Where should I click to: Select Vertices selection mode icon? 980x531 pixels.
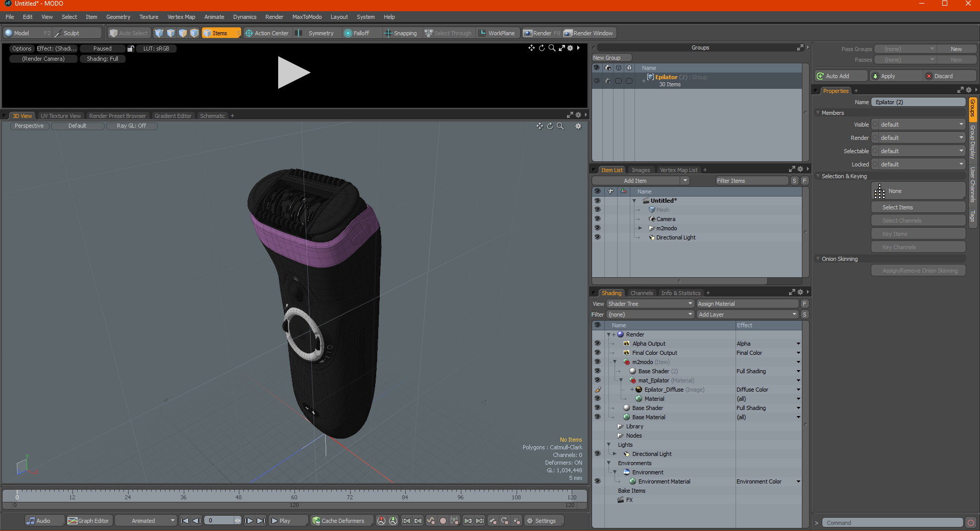click(x=159, y=33)
